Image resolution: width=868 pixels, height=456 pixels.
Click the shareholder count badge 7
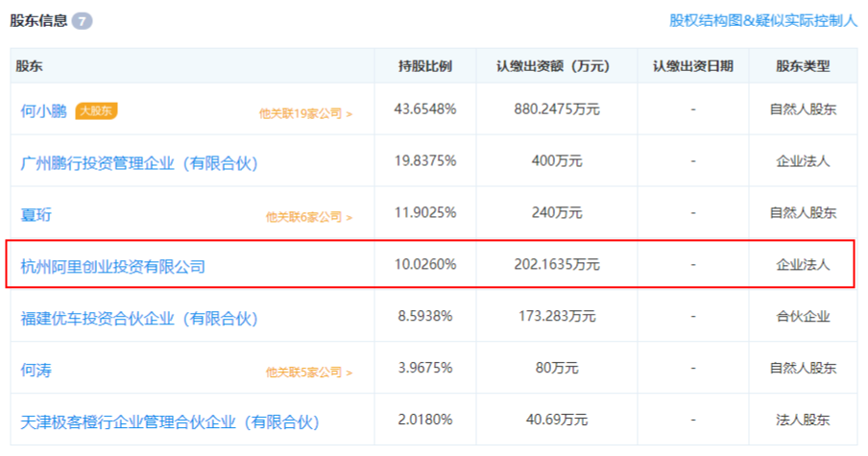tap(82, 21)
